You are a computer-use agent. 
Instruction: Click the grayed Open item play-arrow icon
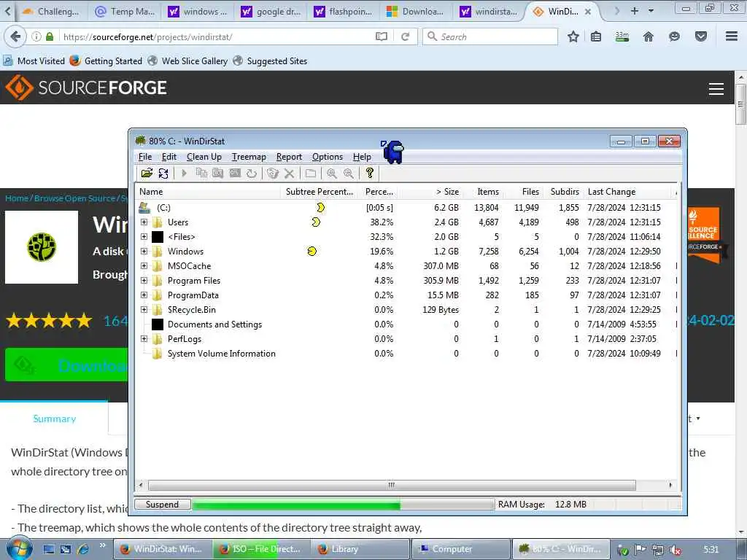(184, 173)
